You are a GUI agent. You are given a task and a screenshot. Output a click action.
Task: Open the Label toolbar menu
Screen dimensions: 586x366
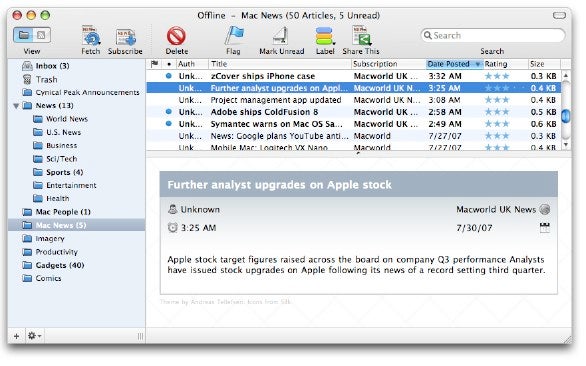(x=325, y=37)
